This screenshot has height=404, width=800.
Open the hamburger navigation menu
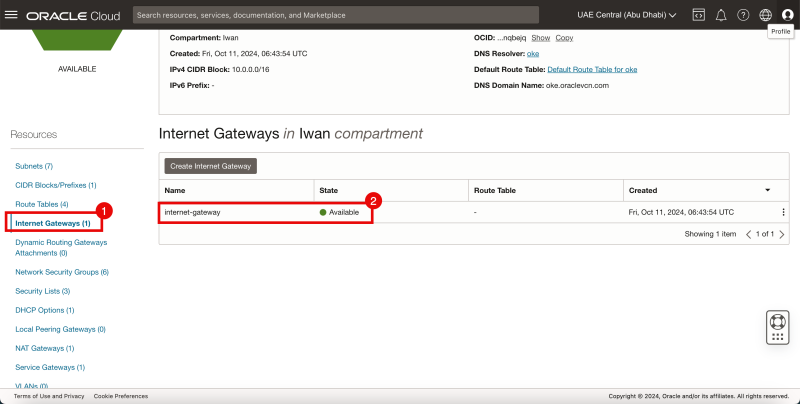pyautogui.click(x=11, y=15)
